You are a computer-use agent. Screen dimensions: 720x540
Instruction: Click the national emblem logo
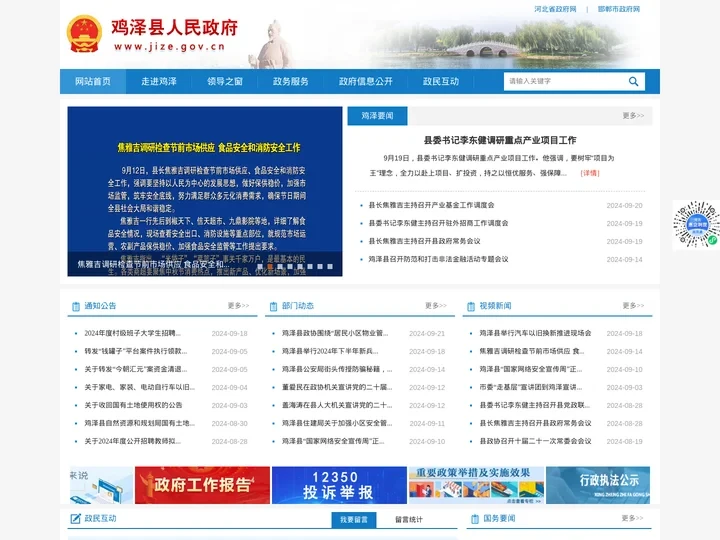click(84, 34)
